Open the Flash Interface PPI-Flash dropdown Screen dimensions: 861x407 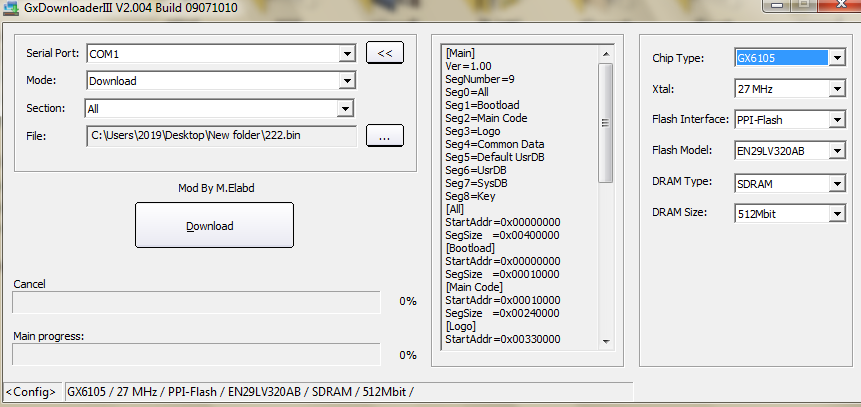[x=837, y=119]
